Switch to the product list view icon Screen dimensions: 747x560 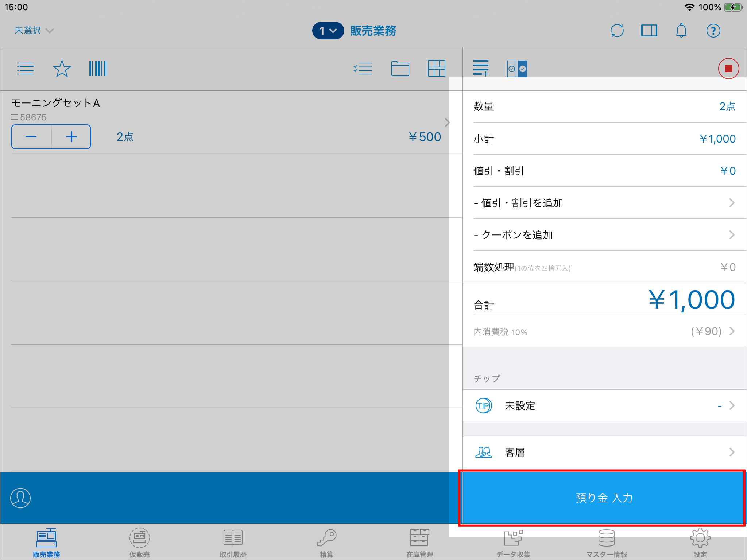tap(25, 69)
